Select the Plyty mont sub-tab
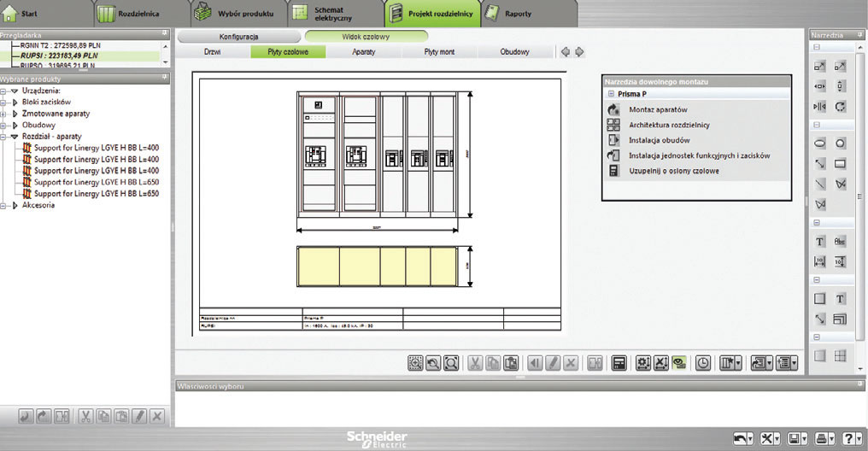This screenshot has width=868, height=451. tap(439, 51)
